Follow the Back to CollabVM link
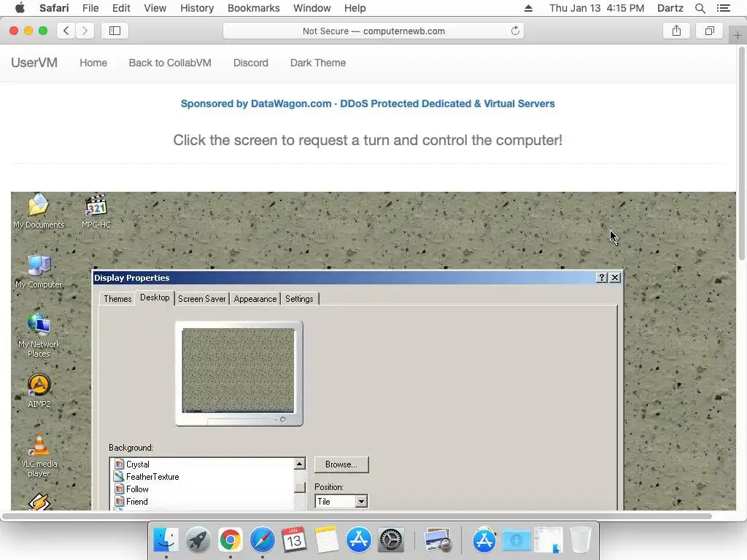Screen dimensions: 747x560 coord(170,63)
